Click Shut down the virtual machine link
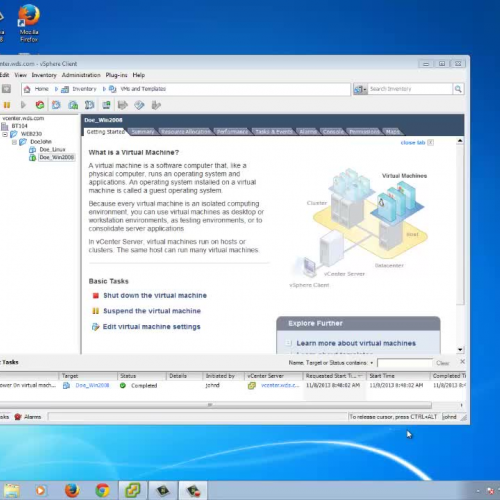The width and height of the screenshot is (500, 500). [155, 296]
